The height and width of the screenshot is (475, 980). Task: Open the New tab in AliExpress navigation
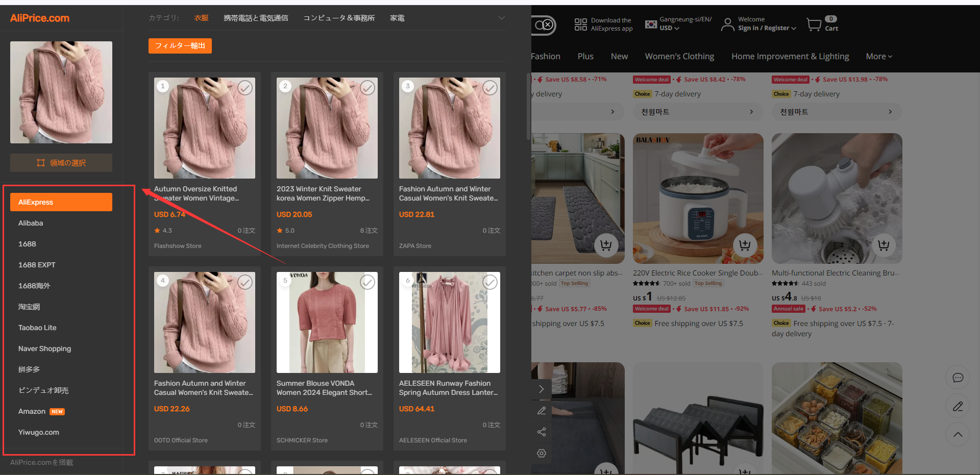click(619, 56)
